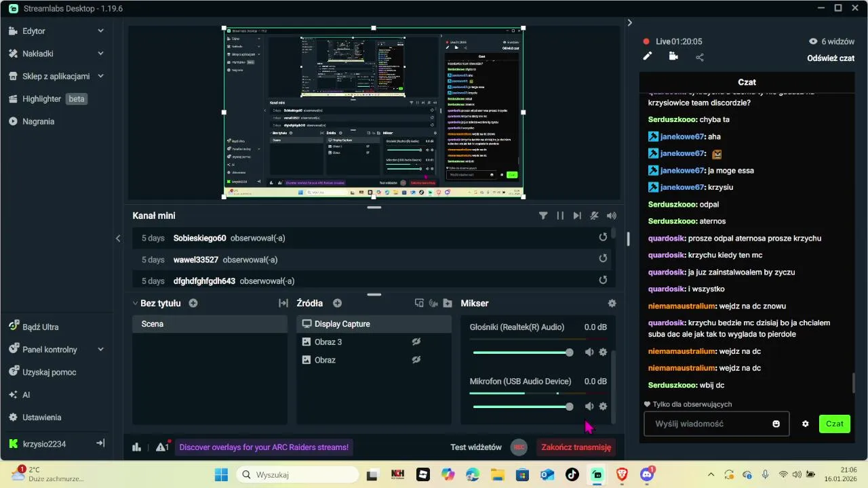Expand the Edytor chevron in sidebar
This screenshot has height=488, width=868.
click(x=100, y=30)
